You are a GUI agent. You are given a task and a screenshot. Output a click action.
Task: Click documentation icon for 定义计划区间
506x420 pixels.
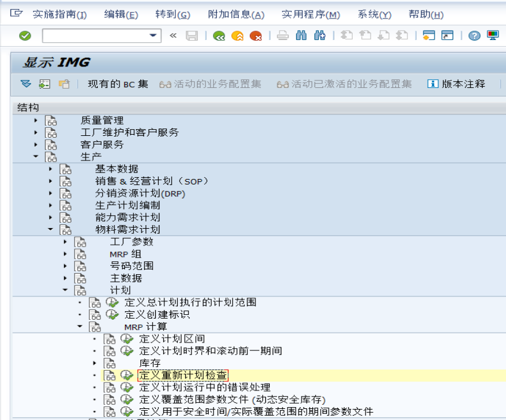click(x=110, y=339)
